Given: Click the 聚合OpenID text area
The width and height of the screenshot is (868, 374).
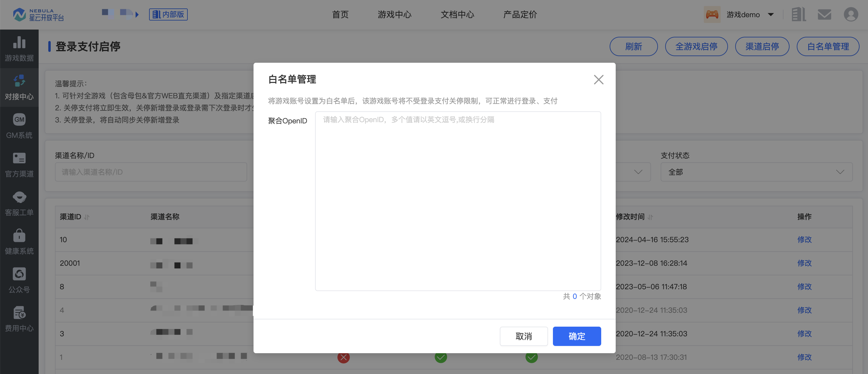Looking at the screenshot, I should pyautogui.click(x=458, y=201).
